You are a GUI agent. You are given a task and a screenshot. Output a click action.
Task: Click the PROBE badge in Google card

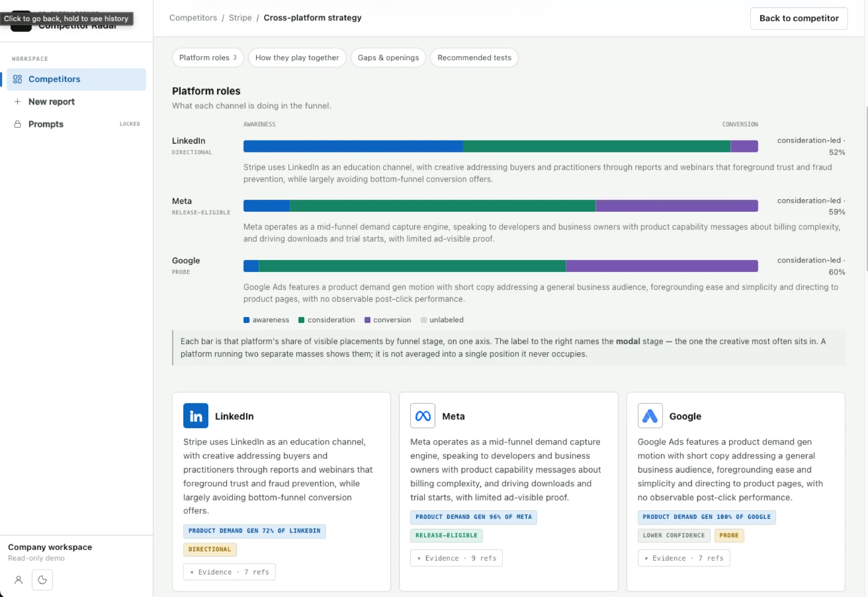(729, 535)
